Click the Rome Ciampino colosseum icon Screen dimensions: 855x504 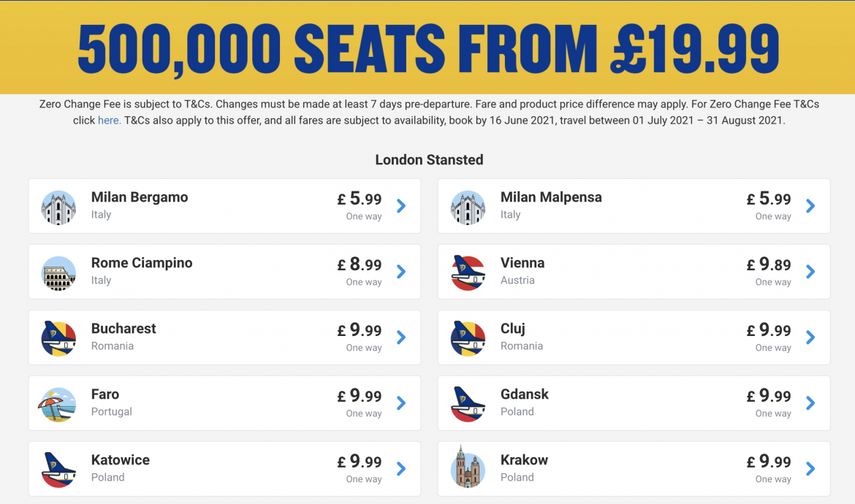pos(58,272)
